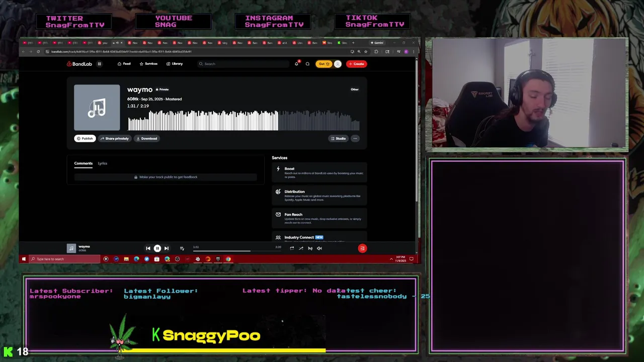This screenshot has height=362, width=644.
Task: Click the Windows taskbar search box
Action: [64, 259]
